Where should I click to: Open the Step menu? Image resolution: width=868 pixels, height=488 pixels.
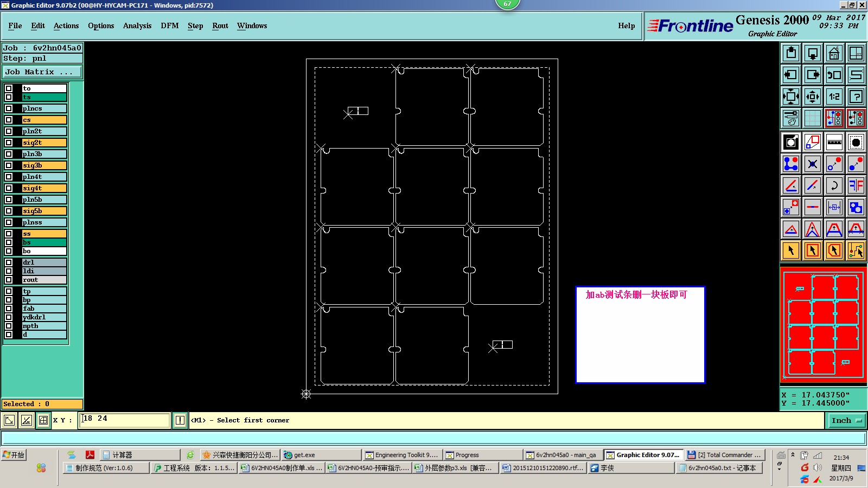195,25
